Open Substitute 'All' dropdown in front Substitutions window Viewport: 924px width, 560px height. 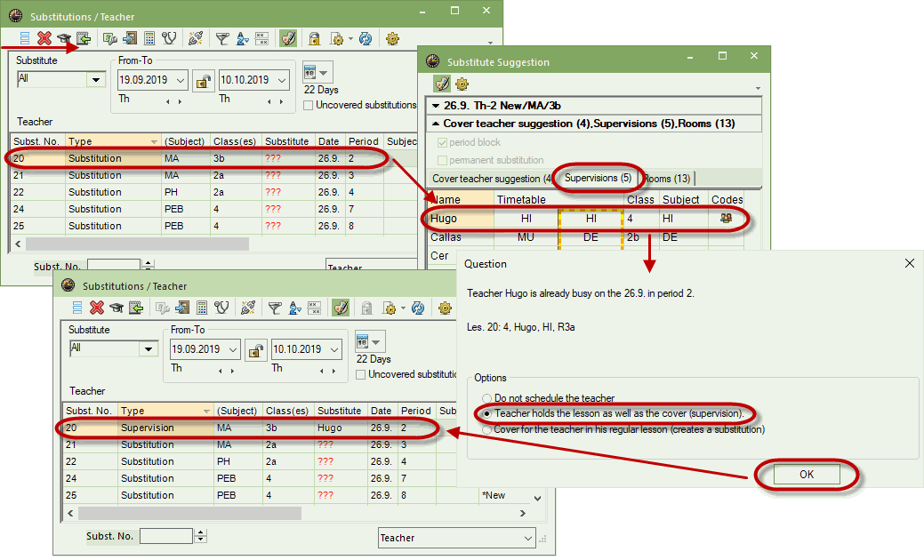pyautogui.click(x=149, y=349)
